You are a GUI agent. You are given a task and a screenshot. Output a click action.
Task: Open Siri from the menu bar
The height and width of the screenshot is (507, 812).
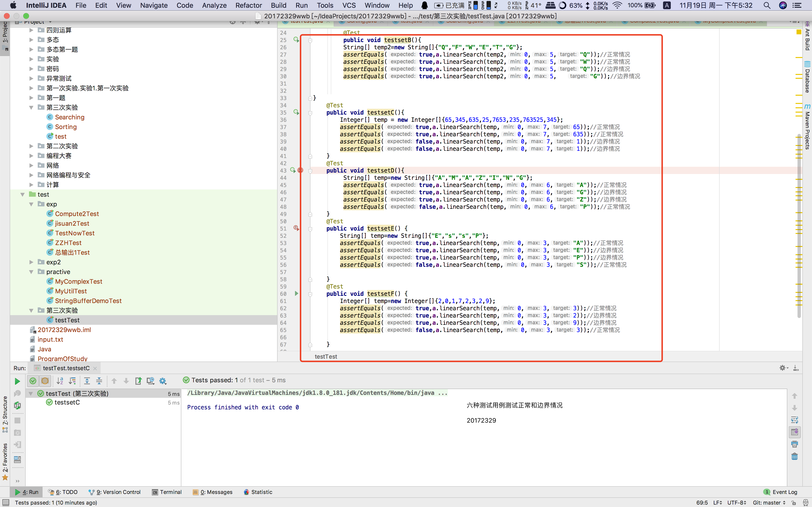783,5
